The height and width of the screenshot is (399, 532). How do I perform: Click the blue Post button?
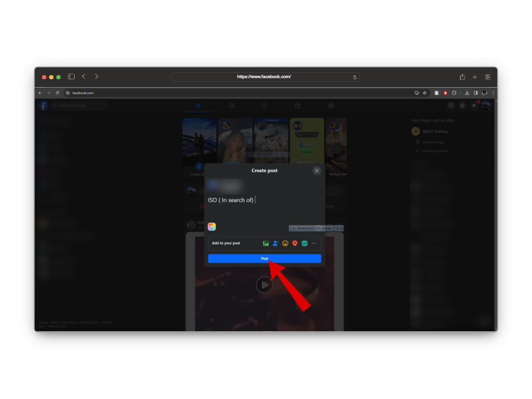264,258
